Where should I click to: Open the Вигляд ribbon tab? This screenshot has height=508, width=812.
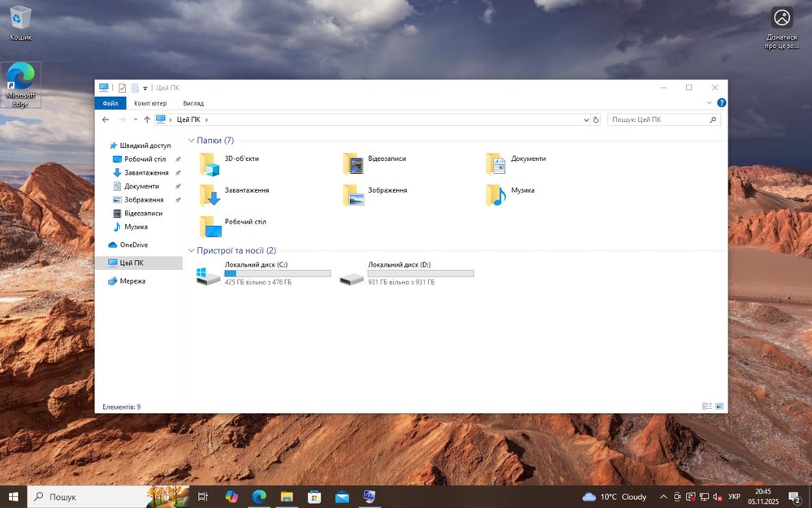pos(193,103)
